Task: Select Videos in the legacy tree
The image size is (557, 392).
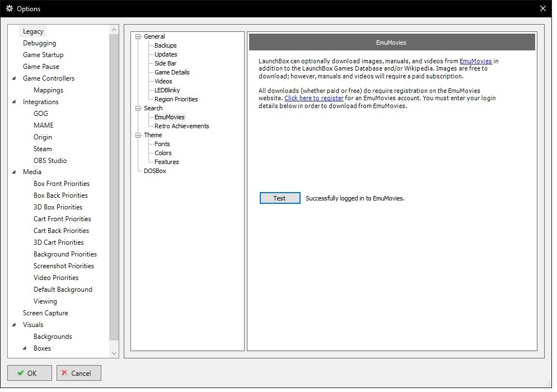Action: coord(163,81)
